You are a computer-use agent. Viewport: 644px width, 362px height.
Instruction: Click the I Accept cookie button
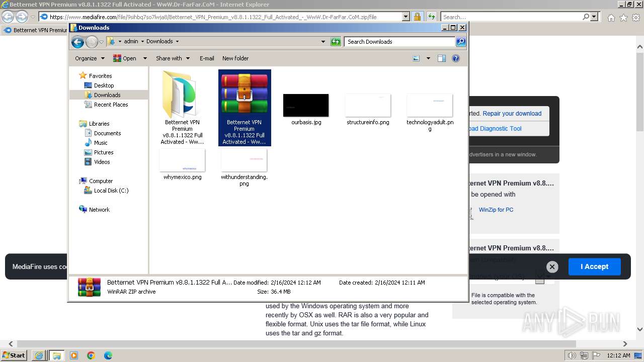[594, 266]
